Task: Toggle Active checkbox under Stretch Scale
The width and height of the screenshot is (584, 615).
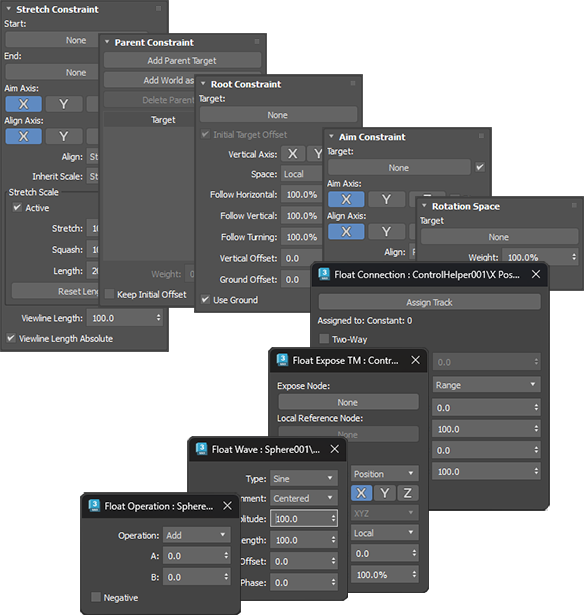Action: point(17,207)
